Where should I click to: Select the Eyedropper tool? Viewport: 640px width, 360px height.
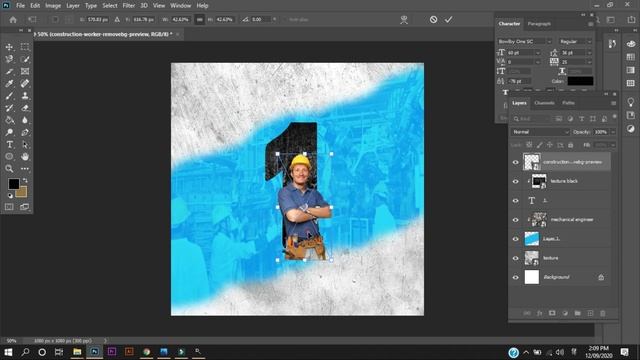9,83
